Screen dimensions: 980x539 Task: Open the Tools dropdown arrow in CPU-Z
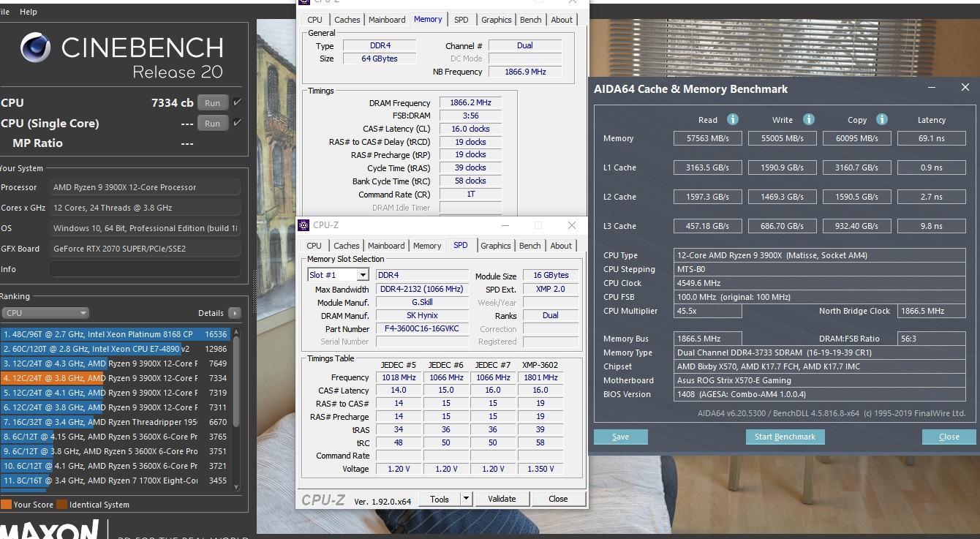[466, 499]
